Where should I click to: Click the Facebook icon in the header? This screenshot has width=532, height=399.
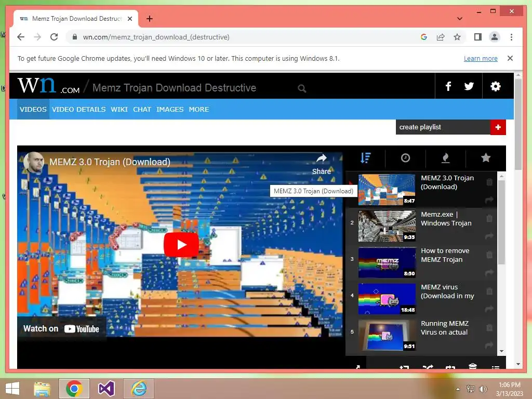(448, 86)
